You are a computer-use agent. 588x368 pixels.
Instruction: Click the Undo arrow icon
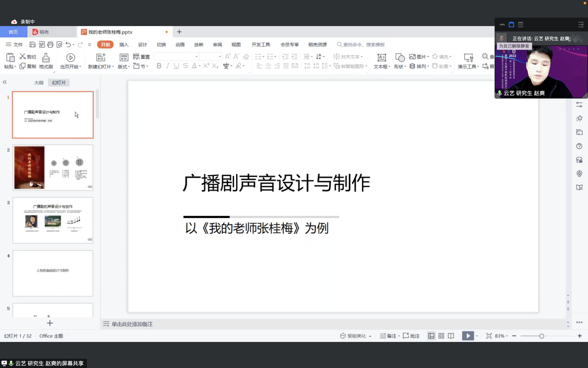[x=68, y=45]
